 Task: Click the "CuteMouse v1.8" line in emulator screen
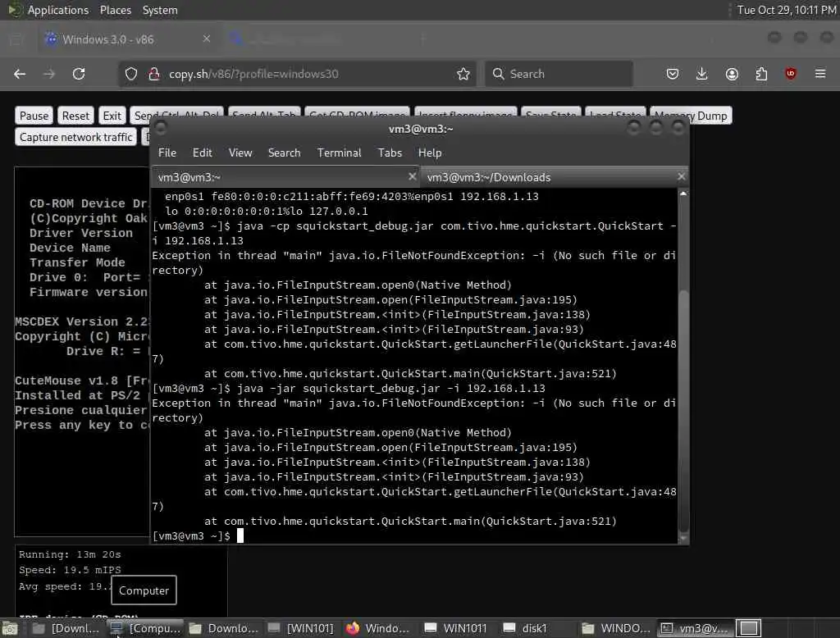click(x=83, y=381)
